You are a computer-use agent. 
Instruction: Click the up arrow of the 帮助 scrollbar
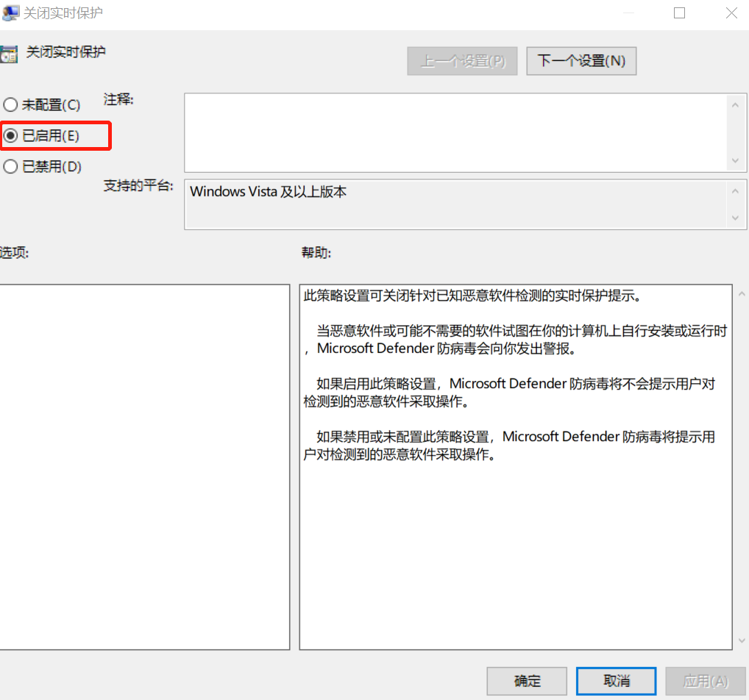pyautogui.click(x=742, y=294)
